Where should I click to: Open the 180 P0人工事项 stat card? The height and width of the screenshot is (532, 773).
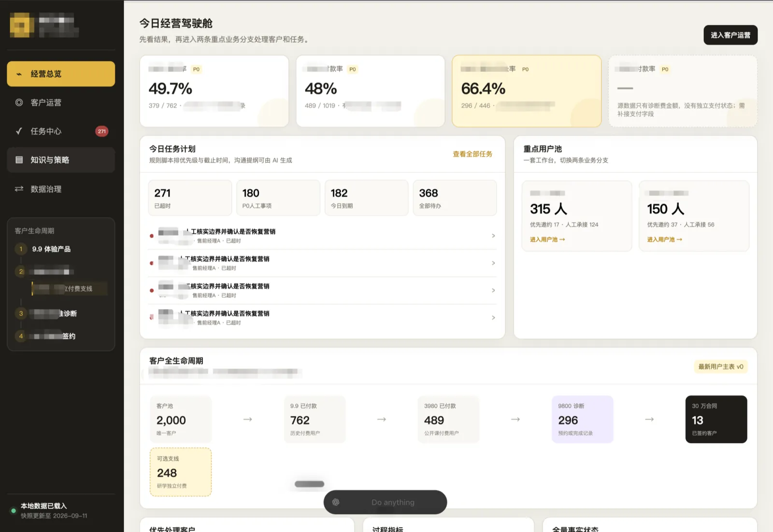pos(278,198)
